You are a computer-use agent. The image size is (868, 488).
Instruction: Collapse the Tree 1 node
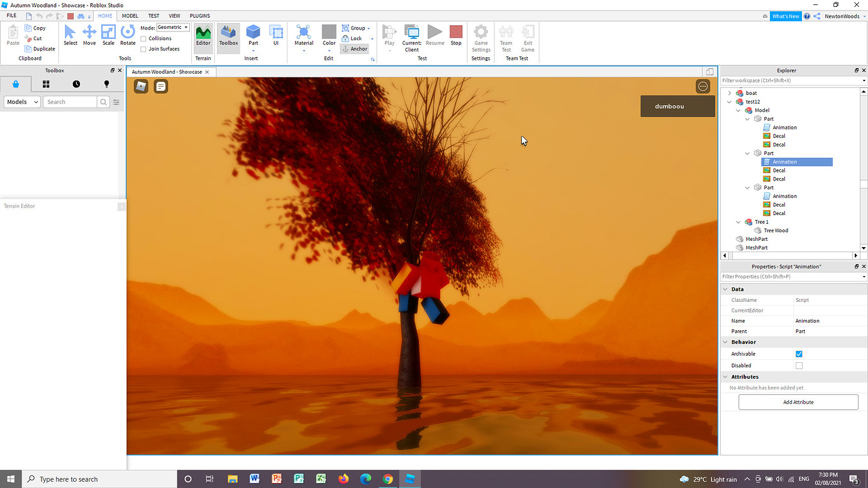(x=738, y=222)
